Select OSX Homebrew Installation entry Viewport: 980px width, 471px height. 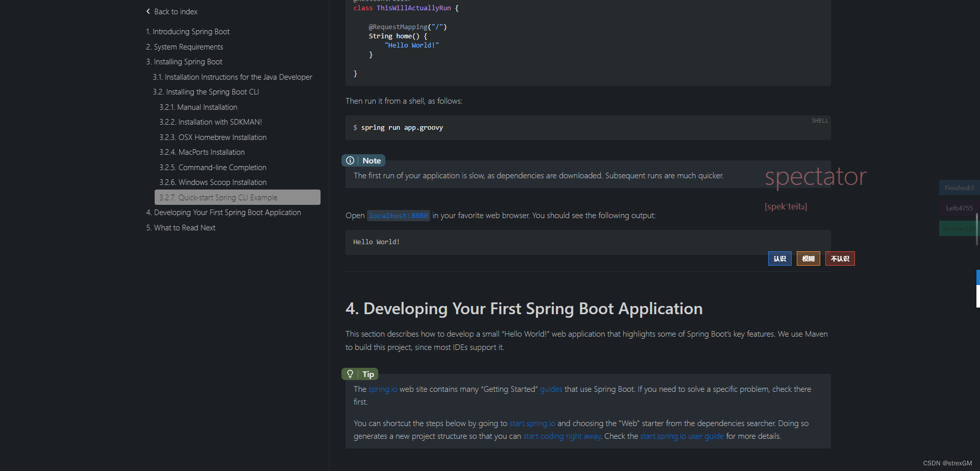(213, 137)
